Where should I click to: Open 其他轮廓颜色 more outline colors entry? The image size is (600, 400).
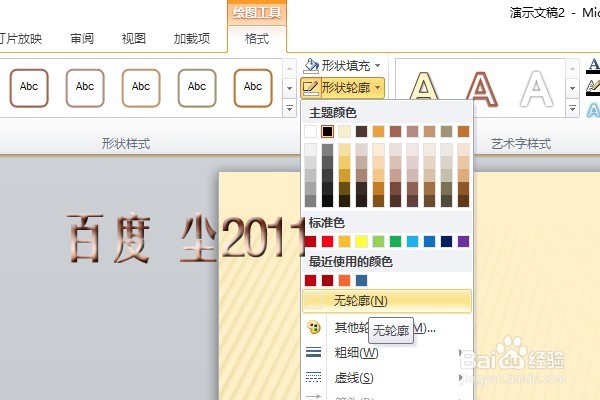click(386, 328)
